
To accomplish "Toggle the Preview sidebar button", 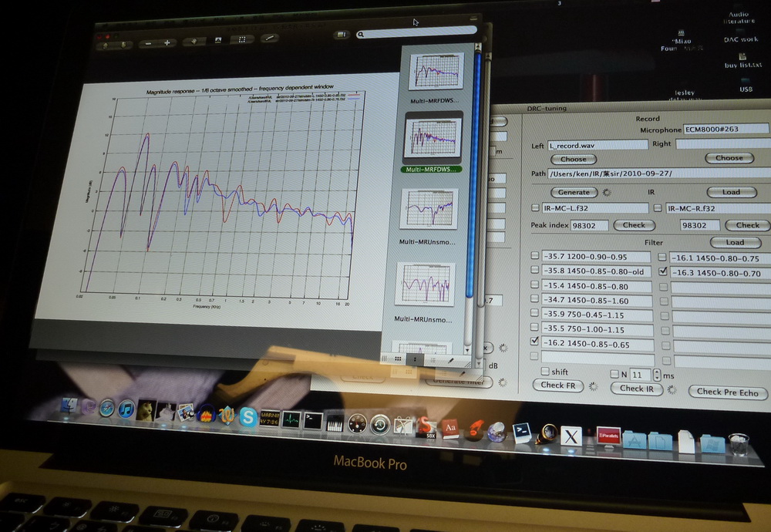I will (342, 35).
